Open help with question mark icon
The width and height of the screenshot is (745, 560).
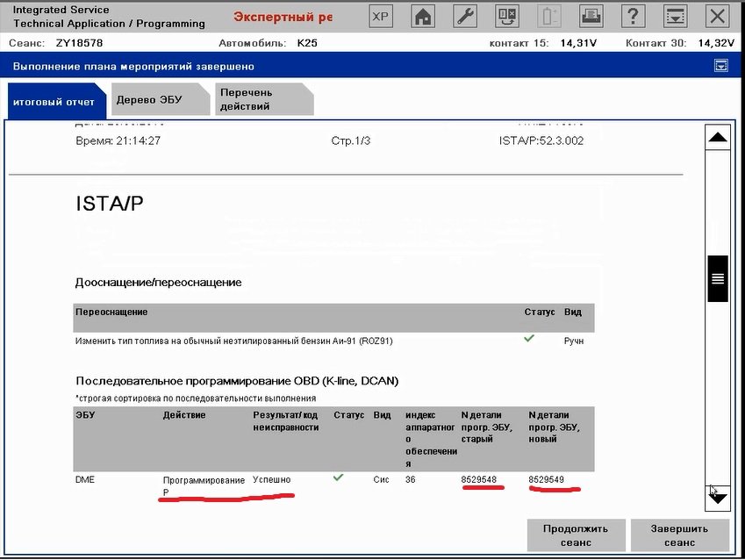633,16
